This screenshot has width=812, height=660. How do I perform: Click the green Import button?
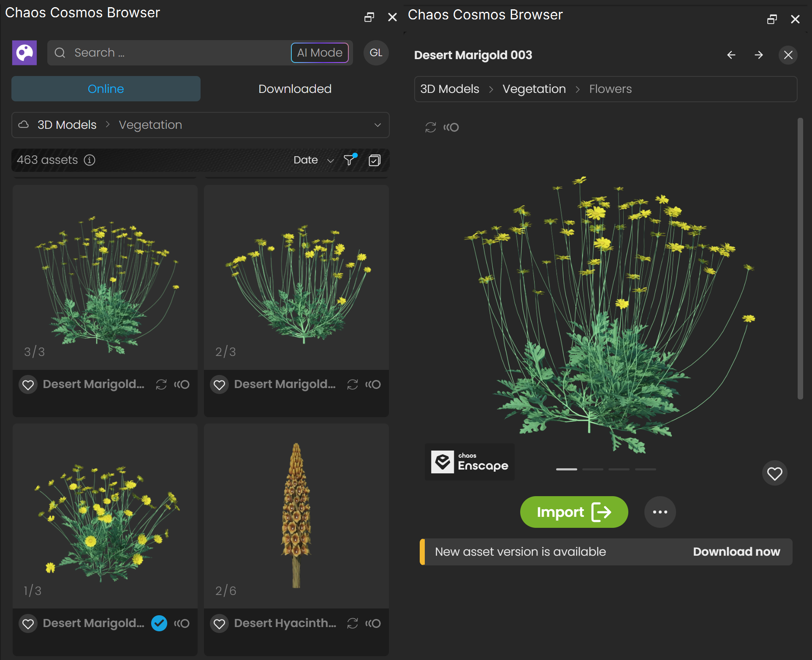click(574, 512)
